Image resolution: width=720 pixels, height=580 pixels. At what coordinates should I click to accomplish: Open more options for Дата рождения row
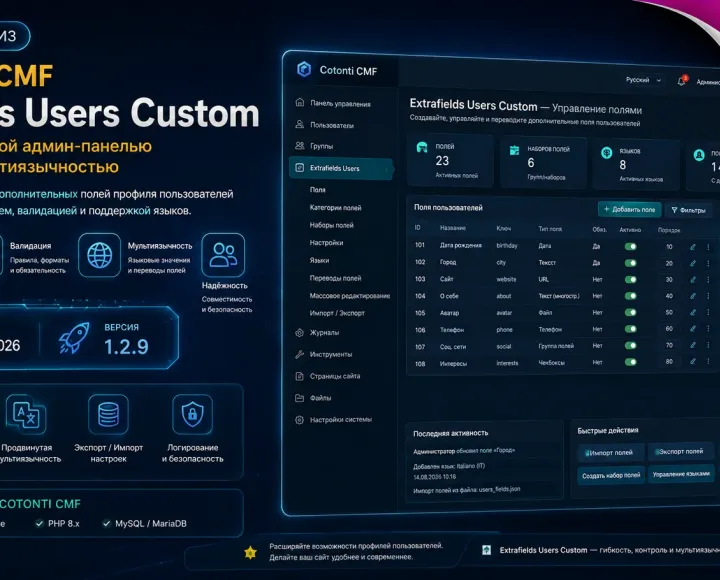[x=708, y=247]
